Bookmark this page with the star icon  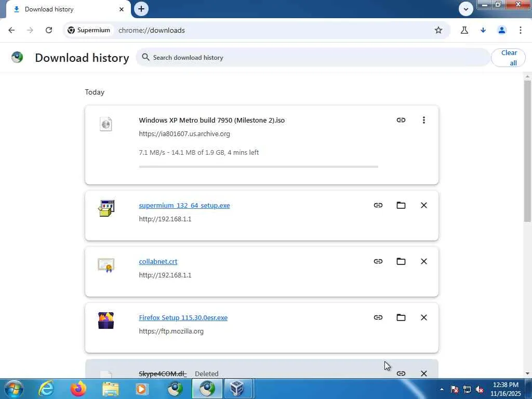pos(438,30)
